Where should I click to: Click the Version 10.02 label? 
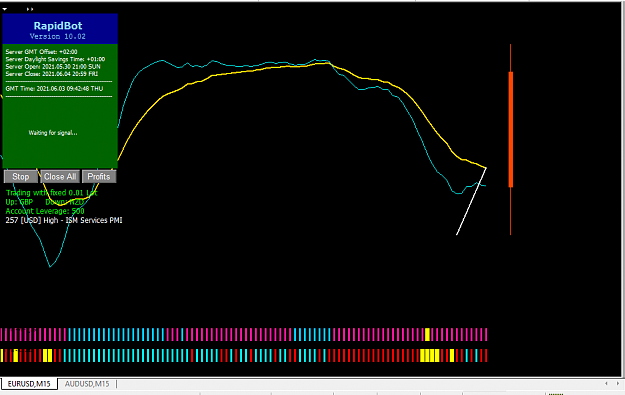click(x=58, y=36)
